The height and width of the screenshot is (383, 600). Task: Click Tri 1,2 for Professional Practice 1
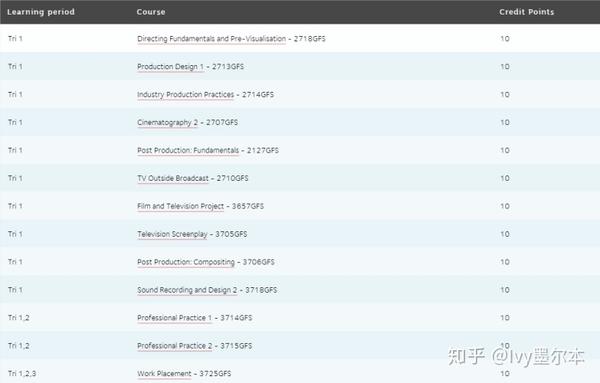(x=19, y=318)
